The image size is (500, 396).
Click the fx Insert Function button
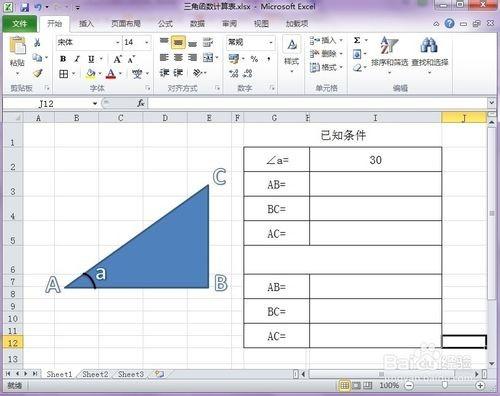click(x=141, y=104)
